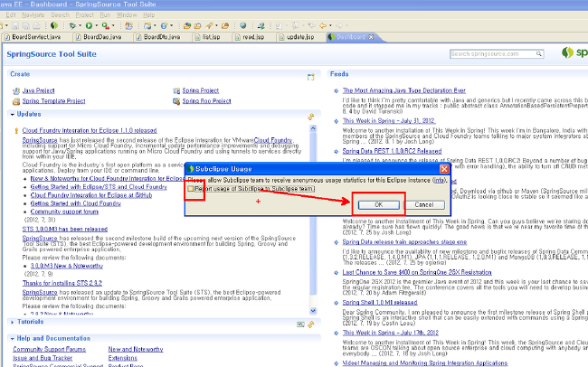The height and width of the screenshot is (367, 588).
Task: Click the New Dynamic Web Project icon
Action: click(147, 26)
